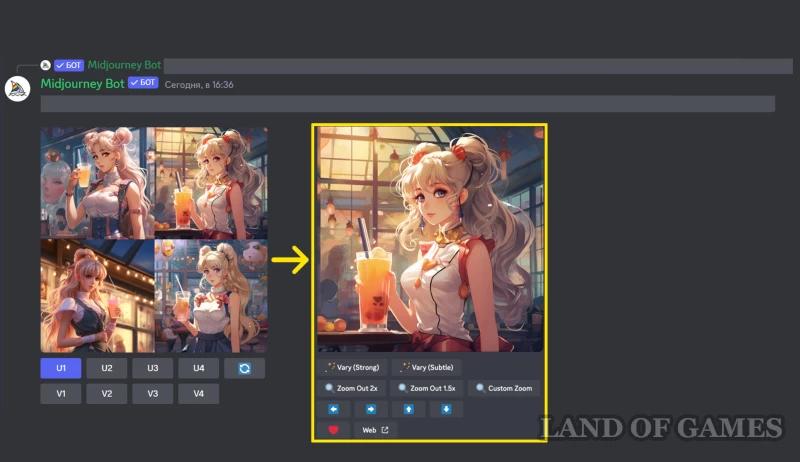
Task: Open the four-image grid preview
Action: 154,240
